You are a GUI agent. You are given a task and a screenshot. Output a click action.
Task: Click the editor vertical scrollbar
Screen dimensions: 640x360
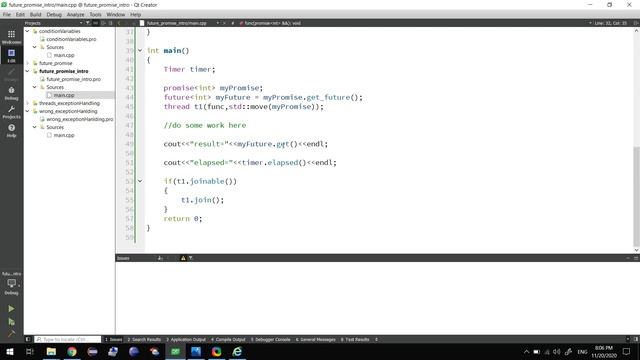tap(636, 196)
